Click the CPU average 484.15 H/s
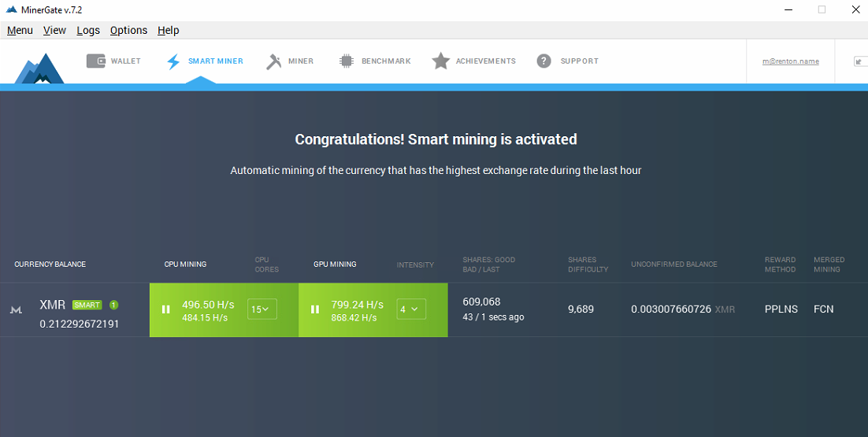 pyautogui.click(x=205, y=317)
